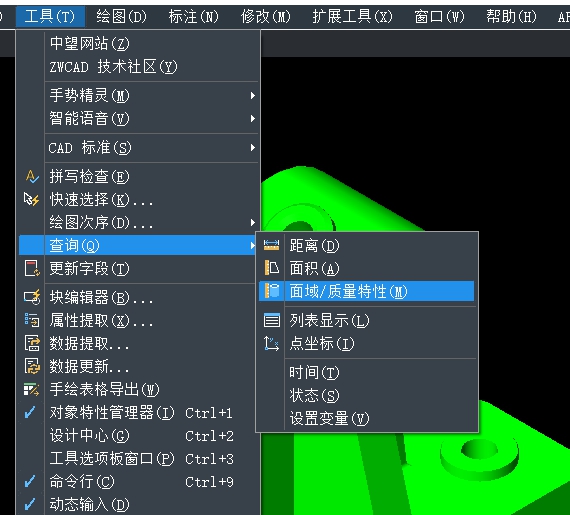Expand the 绘图次序(D) submenu arrow
The height and width of the screenshot is (515, 570).
point(253,222)
